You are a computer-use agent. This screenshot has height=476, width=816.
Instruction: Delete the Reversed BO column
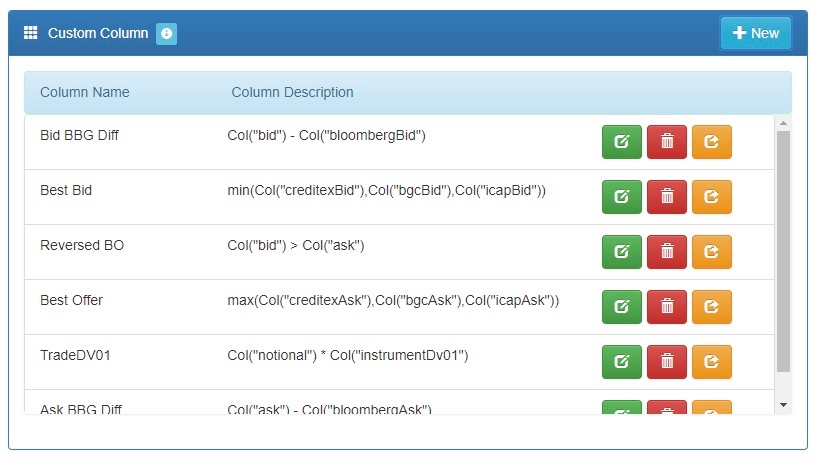[x=667, y=252]
